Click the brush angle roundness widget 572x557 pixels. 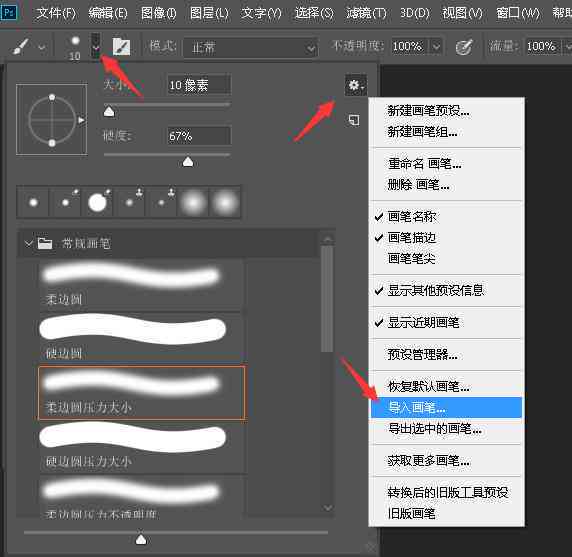point(52,120)
